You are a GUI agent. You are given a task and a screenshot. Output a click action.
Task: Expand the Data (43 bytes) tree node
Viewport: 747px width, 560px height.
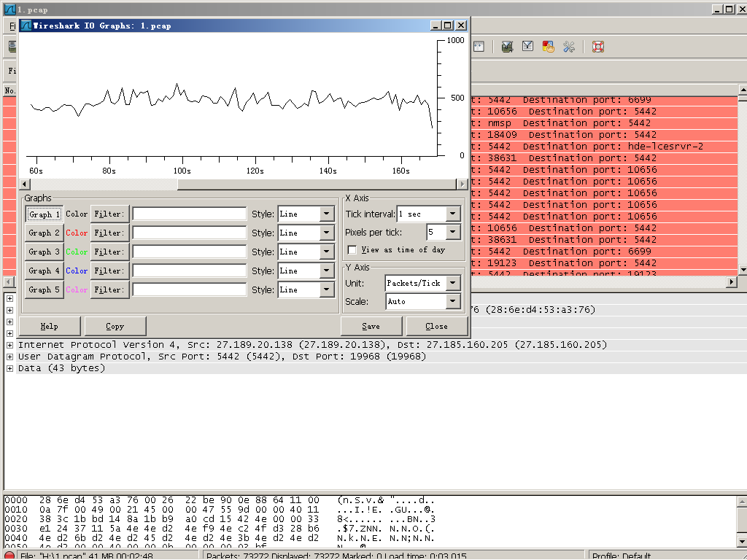coord(9,368)
